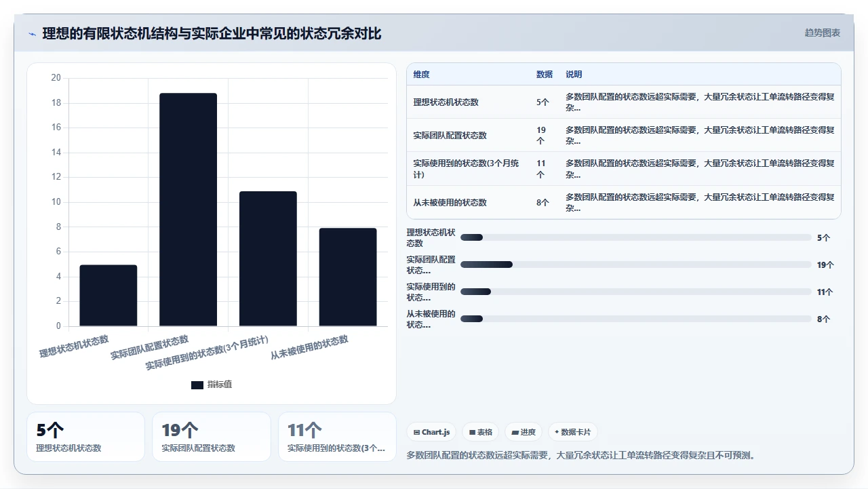Click the 从未被使用的状态 progress bar
The width and height of the screenshot is (868, 489).
point(636,319)
